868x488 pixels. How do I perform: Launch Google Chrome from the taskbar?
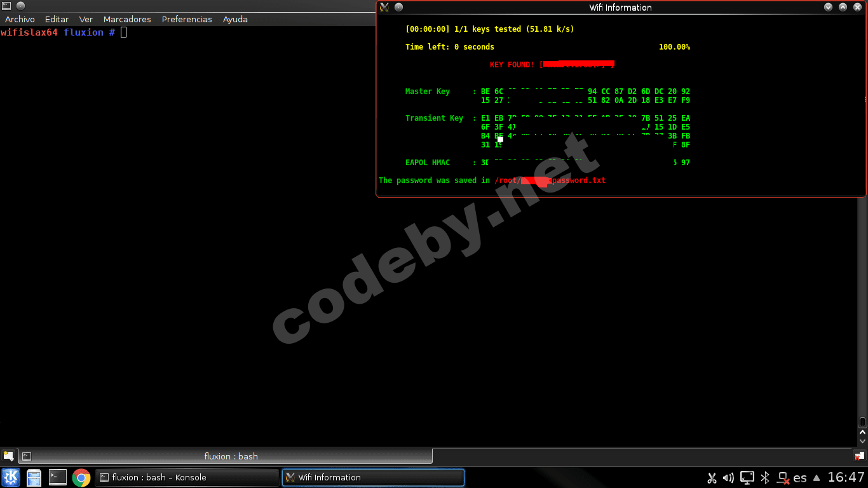[x=81, y=477]
